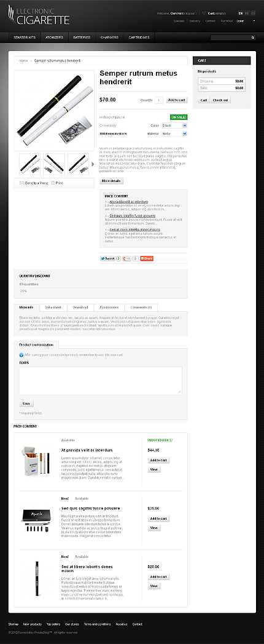This screenshot has height=644, width=264.
Task: Show next thumbnails with arrow
Action: pos(93,164)
